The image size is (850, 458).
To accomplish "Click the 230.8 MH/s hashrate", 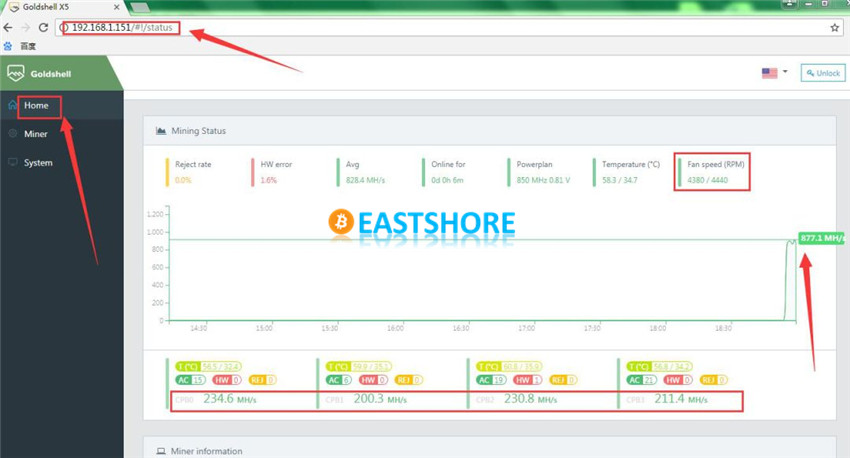I will (x=531, y=399).
